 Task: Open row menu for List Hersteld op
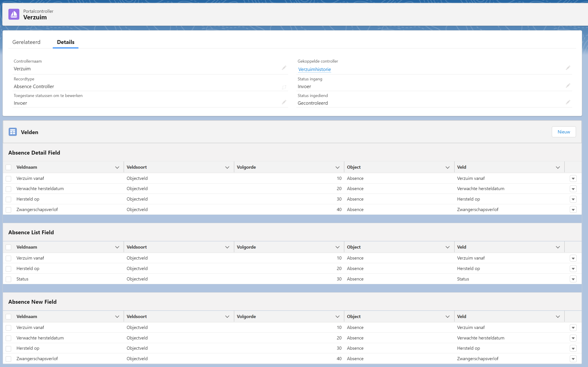[x=573, y=269]
